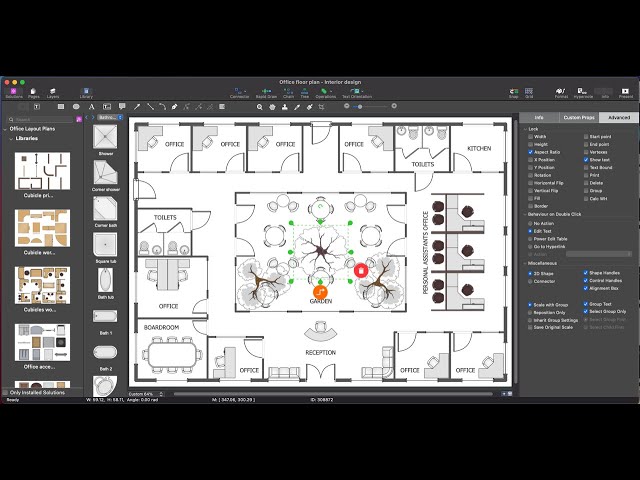Click zoom out minus button
Viewport: 640px width, 480px height.
pos(347,106)
